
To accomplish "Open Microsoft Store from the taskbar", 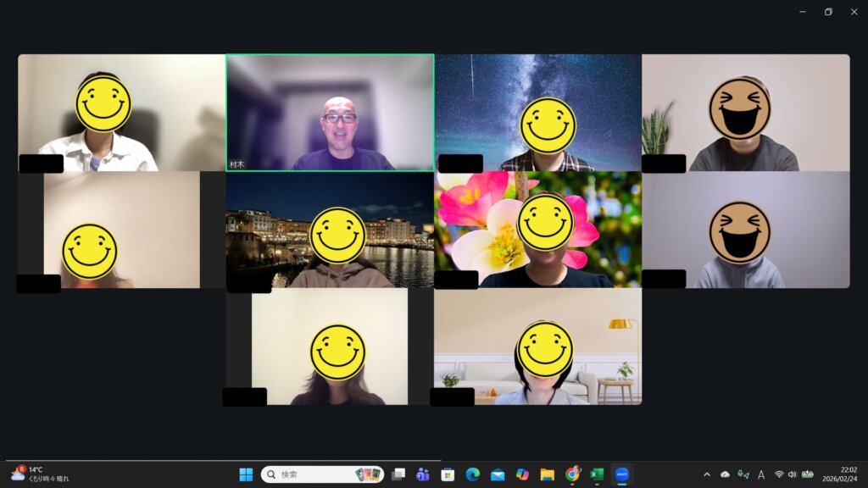I will pos(448,474).
